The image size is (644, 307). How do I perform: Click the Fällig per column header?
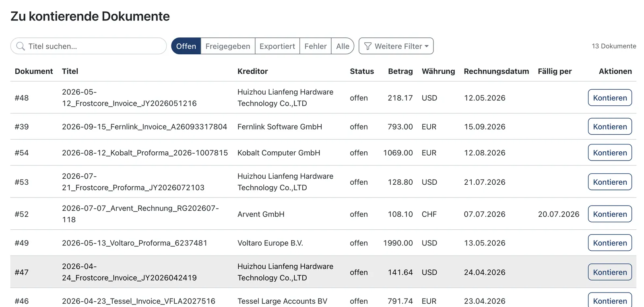pyautogui.click(x=555, y=71)
